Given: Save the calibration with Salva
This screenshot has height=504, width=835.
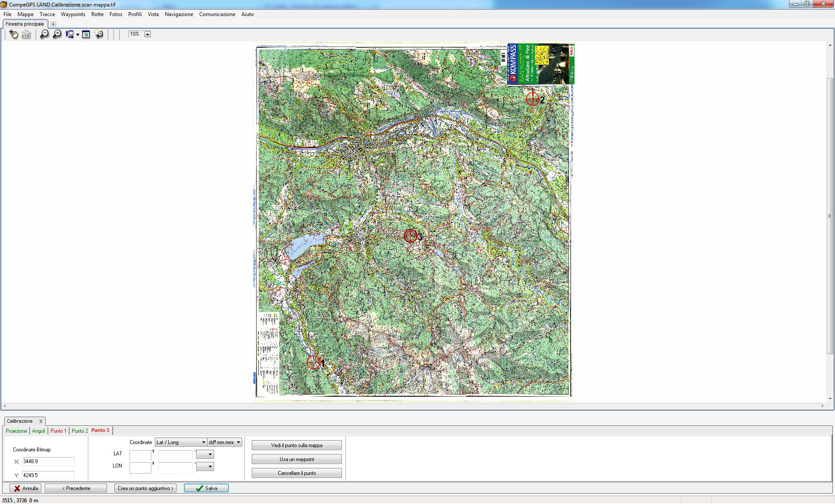Looking at the screenshot, I should pyautogui.click(x=206, y=488).
